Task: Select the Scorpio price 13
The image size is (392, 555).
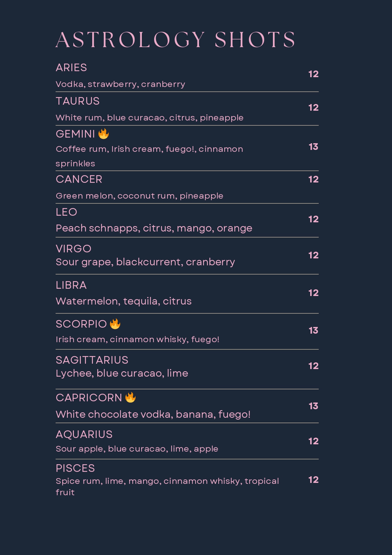Action: click(313, 330)
